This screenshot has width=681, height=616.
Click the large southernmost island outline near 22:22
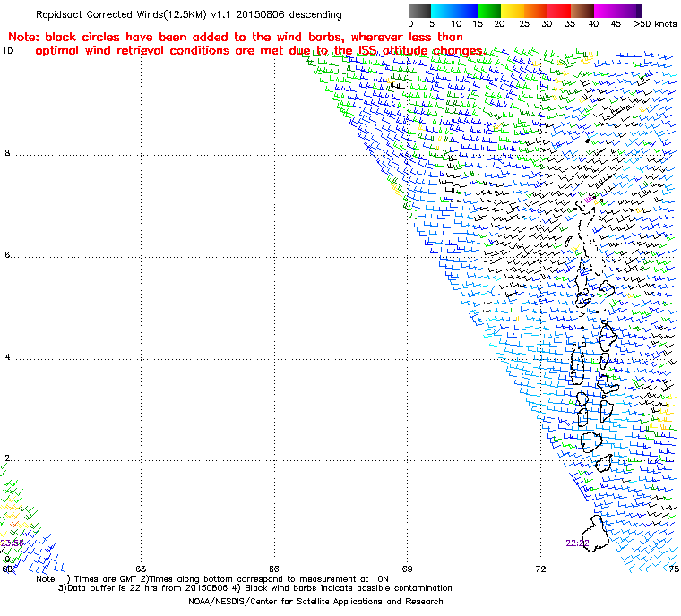click(x=595, y=534)
